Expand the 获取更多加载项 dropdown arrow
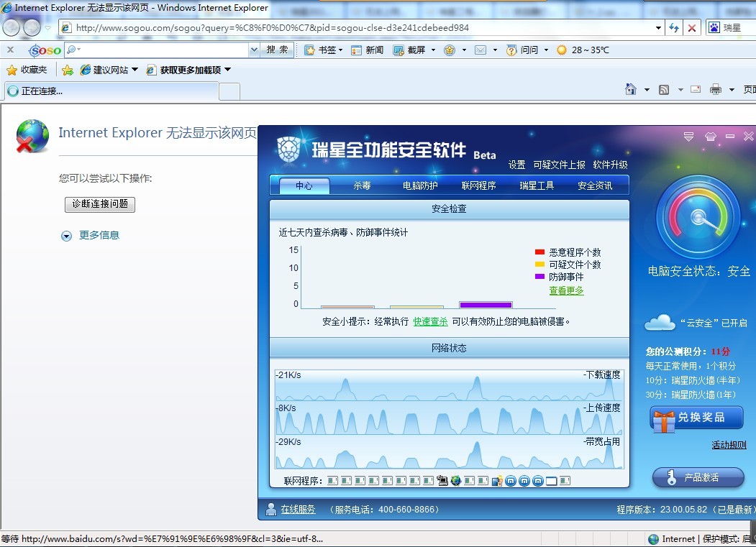 [227, 70]
